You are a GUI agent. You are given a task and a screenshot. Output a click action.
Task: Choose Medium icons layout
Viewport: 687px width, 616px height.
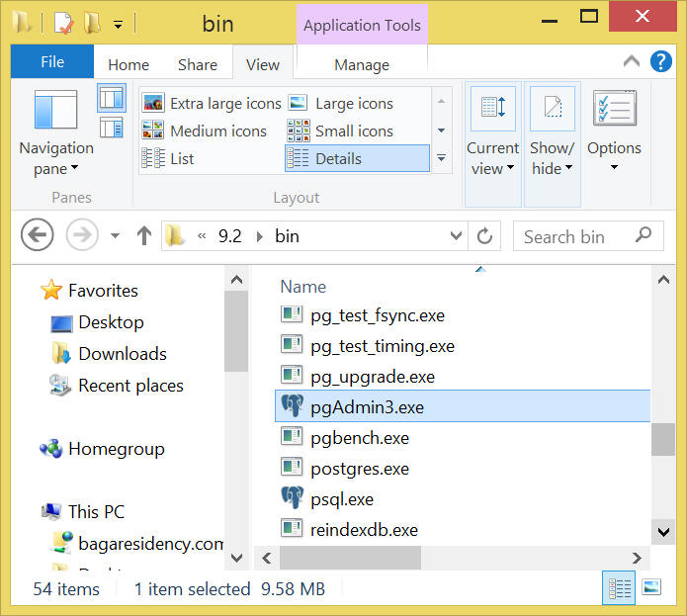[x=205, y=131]
